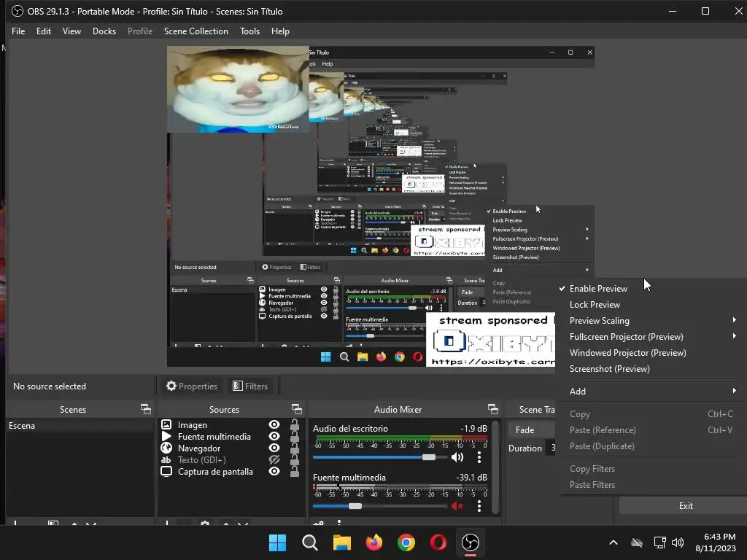Open three-dot menu for Audio del escritorio
The image size is (747, 560).
coord(479,457)
